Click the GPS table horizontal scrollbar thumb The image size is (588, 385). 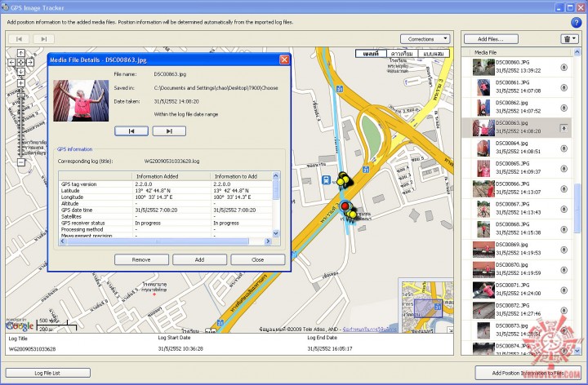[158, 241]
